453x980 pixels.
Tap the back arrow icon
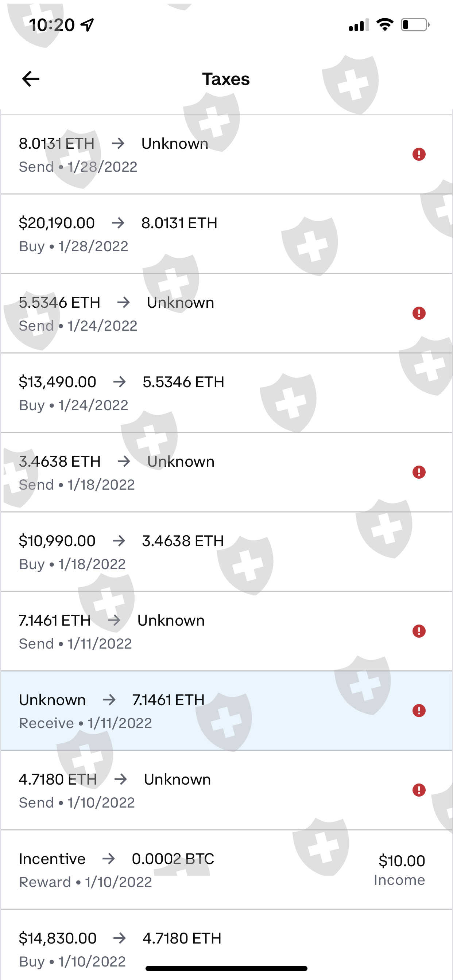tap(31, 79)
